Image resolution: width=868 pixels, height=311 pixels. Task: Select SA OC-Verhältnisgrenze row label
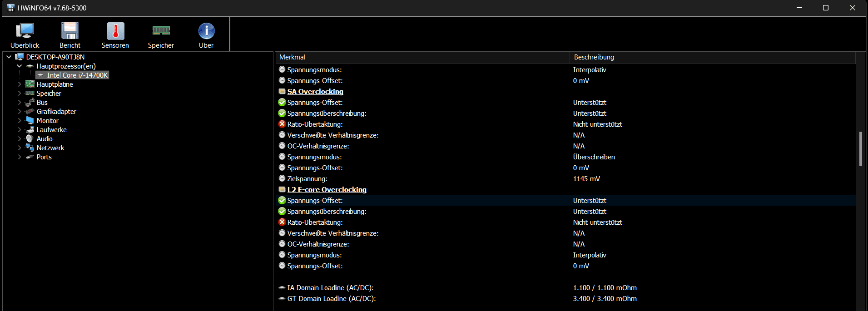tap(318, 146)
